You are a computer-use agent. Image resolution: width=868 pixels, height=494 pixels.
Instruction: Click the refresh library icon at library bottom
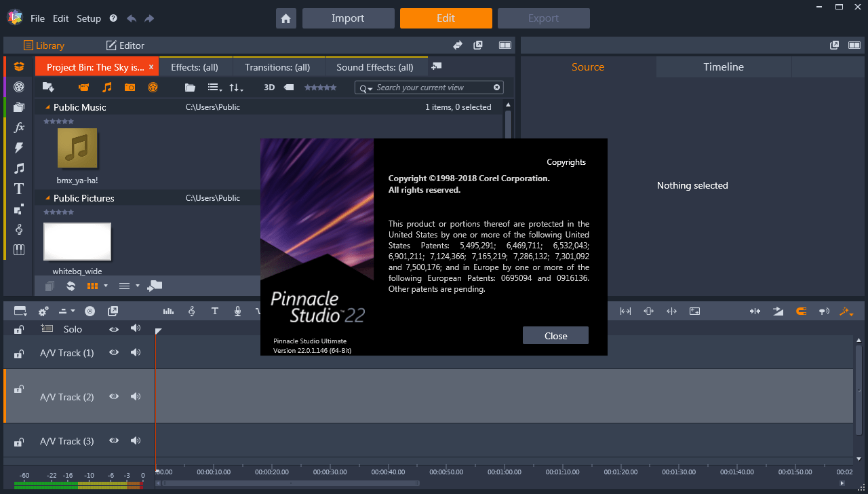click(71, 286)
